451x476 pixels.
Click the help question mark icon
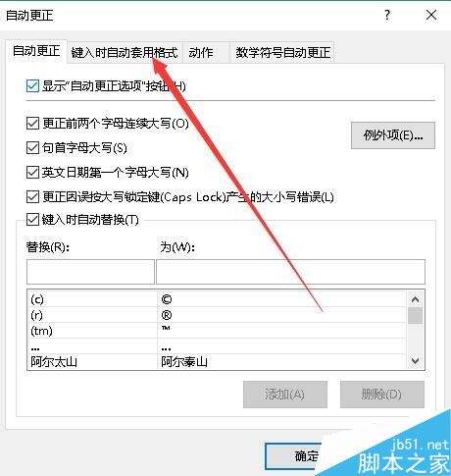pyautogui.click(x=387, y=15)
